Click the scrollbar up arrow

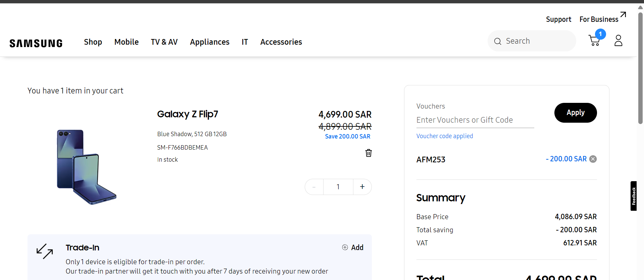coord(640,7)
